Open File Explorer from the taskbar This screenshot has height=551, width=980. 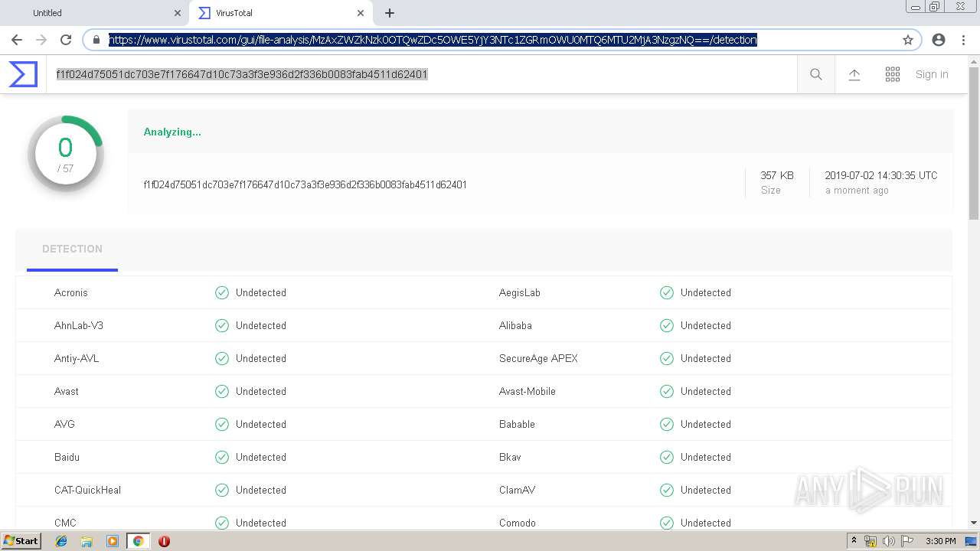click(x=87, y=541)
